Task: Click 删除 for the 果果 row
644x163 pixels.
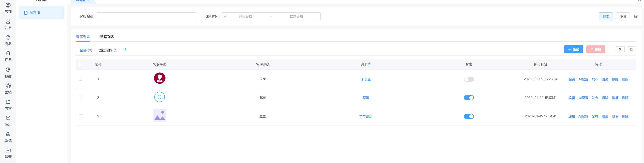Action: pos(625,79)
